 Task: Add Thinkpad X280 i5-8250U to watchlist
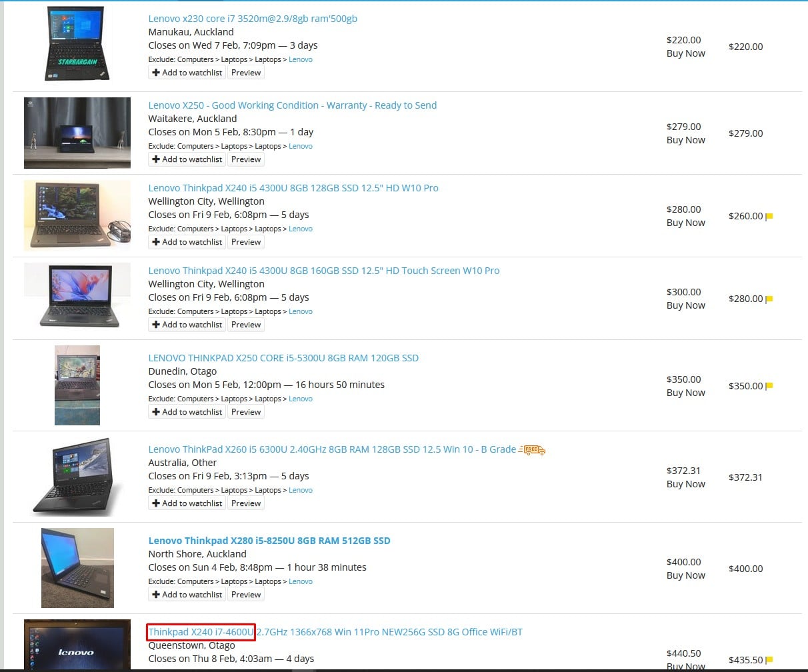(x=187, y=595)
